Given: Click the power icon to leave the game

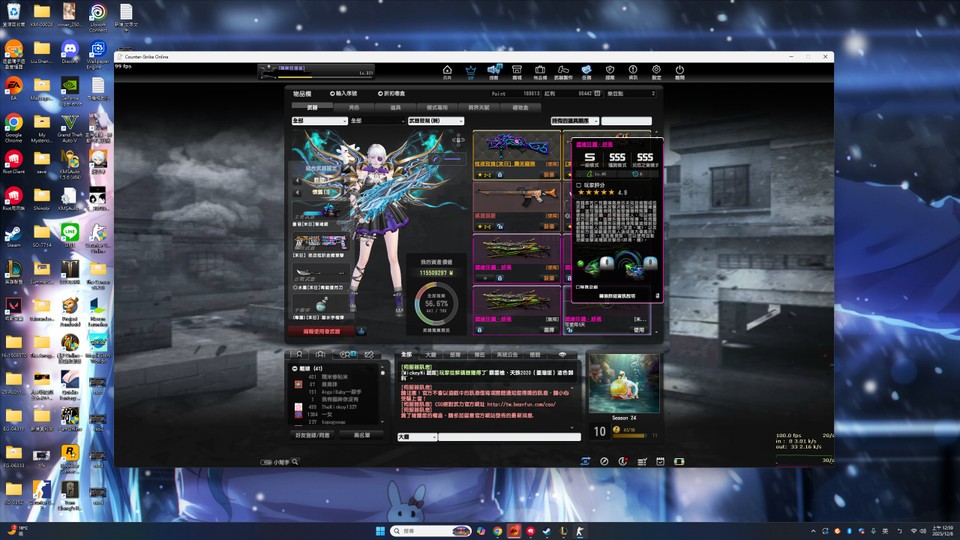Looking at the screenshot, I should tap(680, 71).
